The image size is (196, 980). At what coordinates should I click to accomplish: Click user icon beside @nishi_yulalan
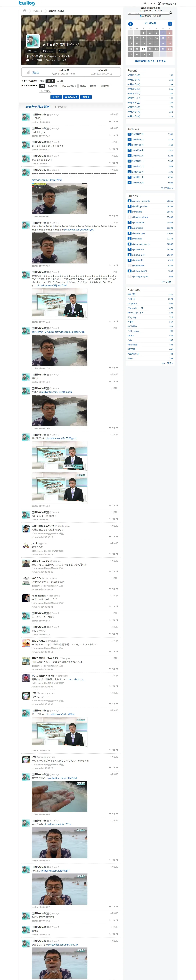coord(129,206)
